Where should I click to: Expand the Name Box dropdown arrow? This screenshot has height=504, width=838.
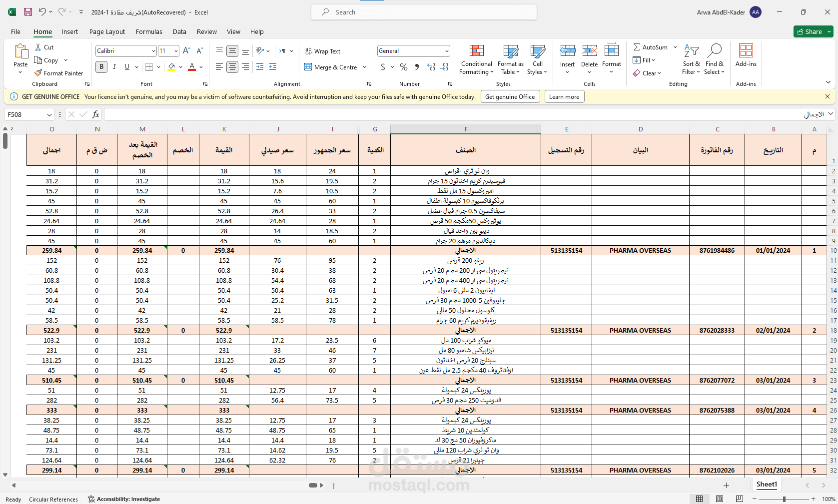point(49,114)
